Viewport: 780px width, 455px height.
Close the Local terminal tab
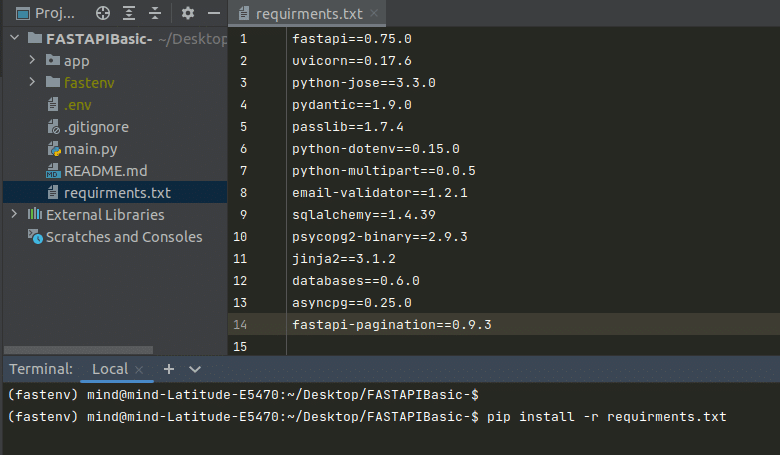tap(139, 370)
